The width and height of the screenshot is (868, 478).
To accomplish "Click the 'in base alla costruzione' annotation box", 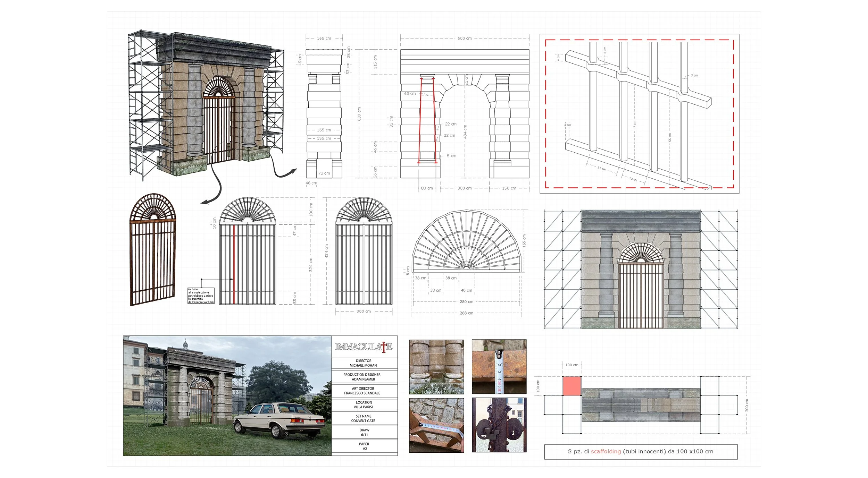I will tap(201, 296).
